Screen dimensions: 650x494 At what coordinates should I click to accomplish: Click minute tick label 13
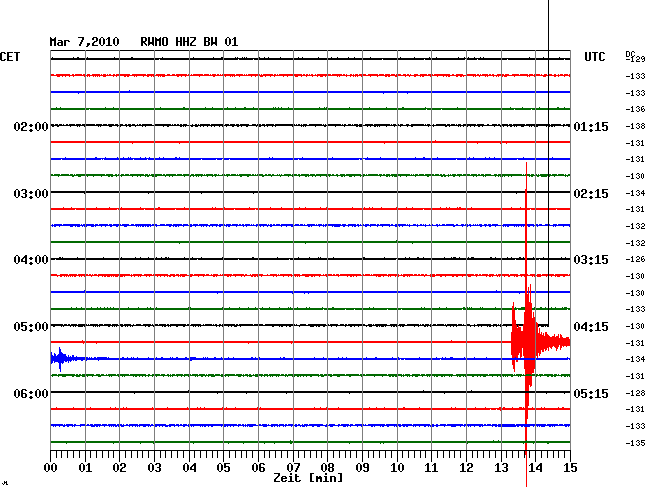tap(501, 467)
